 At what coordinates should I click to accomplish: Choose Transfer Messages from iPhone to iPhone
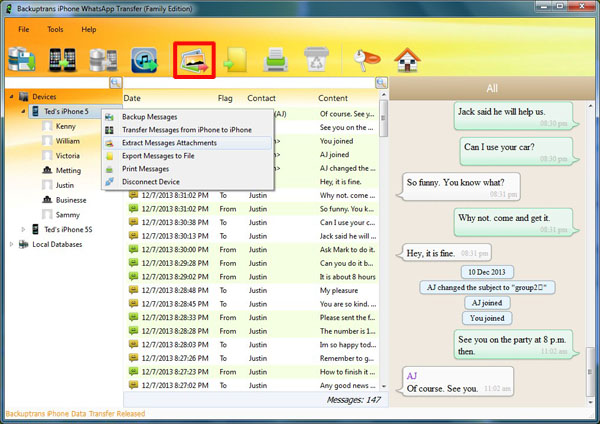pyautogui.click(x=188, y=130)
